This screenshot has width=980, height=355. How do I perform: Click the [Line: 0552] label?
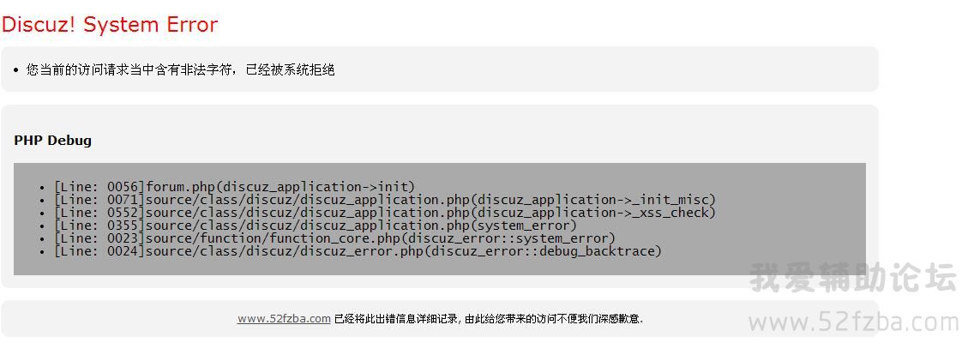pyautogui.click(x=99, y=213)
